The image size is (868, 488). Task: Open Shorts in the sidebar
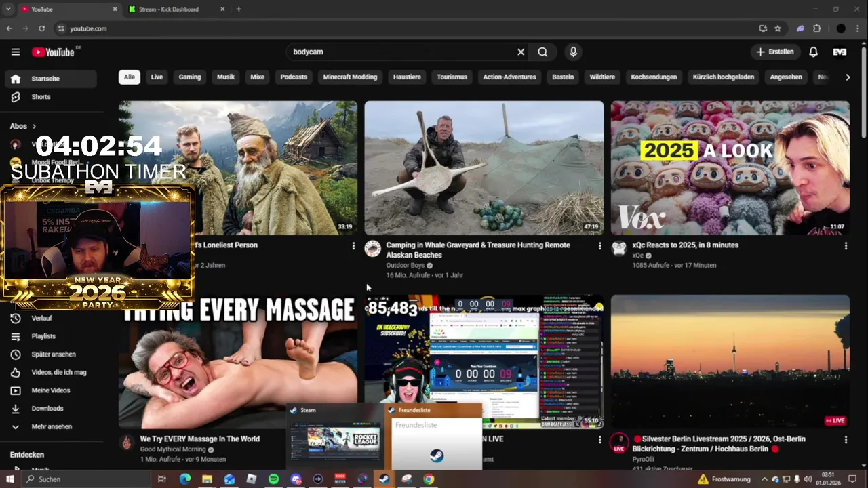(x=51, y=97)
